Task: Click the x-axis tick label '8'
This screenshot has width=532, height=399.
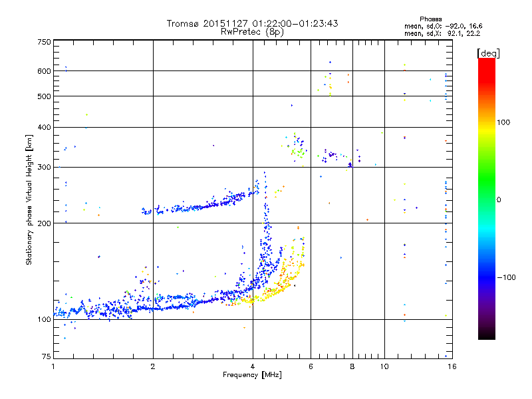Action: (352, 366)
